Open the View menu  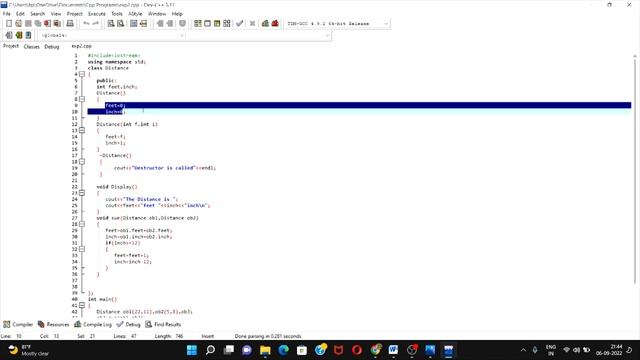pos(56,14)
